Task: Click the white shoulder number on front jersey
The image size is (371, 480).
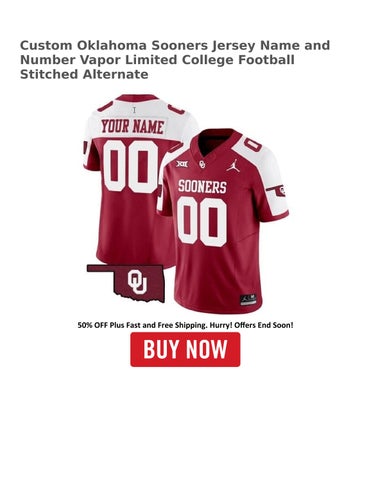Action: [253, 144]
